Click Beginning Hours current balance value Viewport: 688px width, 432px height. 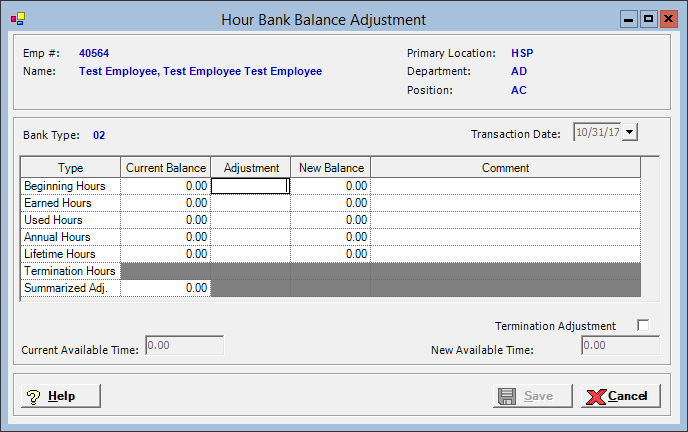[x=166, y=186]
